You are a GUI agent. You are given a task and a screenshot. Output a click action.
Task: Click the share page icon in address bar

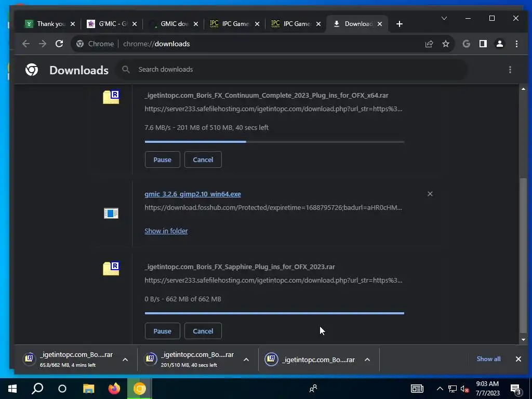pos(429,44)
